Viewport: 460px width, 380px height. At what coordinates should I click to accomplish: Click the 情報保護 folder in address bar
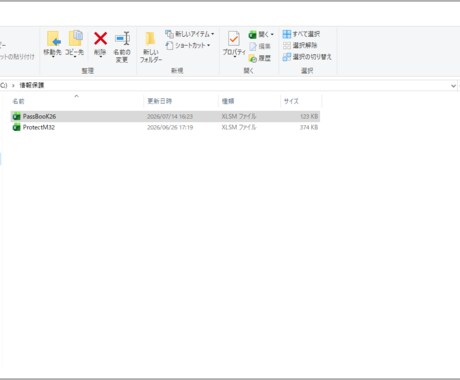tap(32, 85)
